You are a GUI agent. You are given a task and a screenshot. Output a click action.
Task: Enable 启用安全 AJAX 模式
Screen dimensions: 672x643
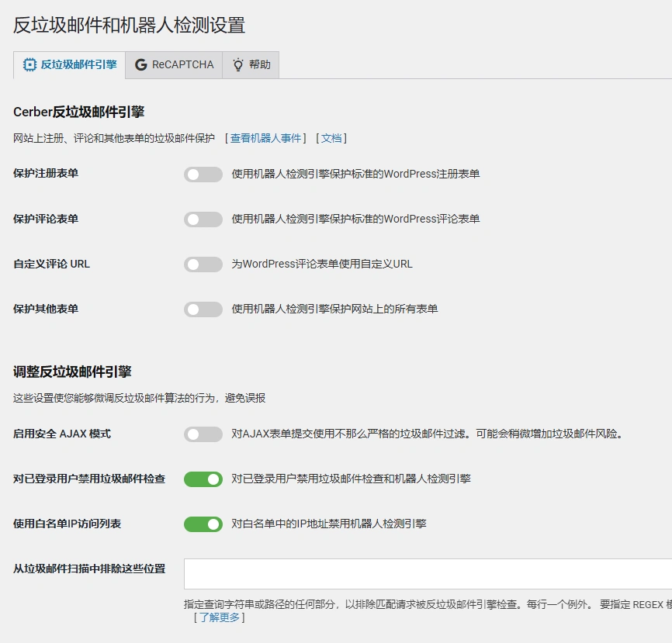click(203, 436)
